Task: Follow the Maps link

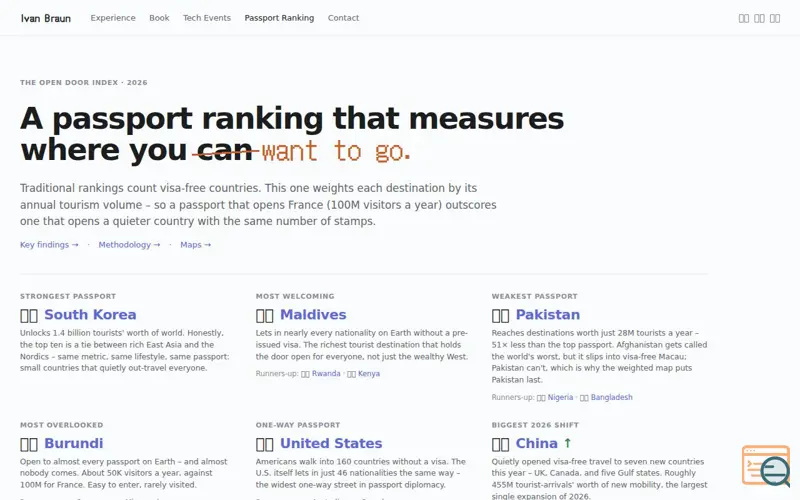Action: point(195,245)
